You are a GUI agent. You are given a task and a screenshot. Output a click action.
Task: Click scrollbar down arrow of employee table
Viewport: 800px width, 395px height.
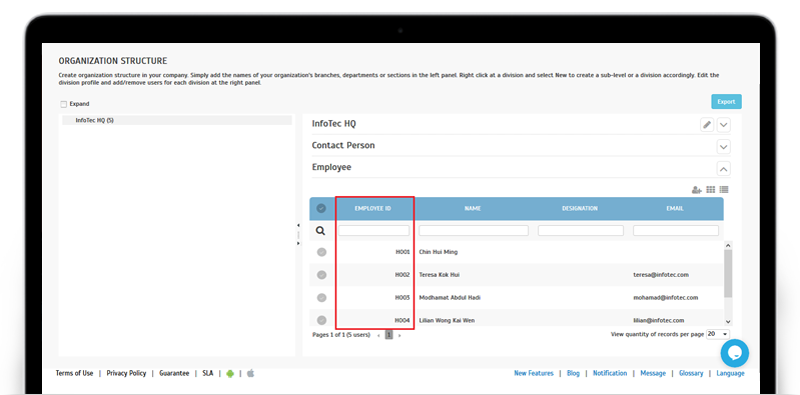[728, 322]
